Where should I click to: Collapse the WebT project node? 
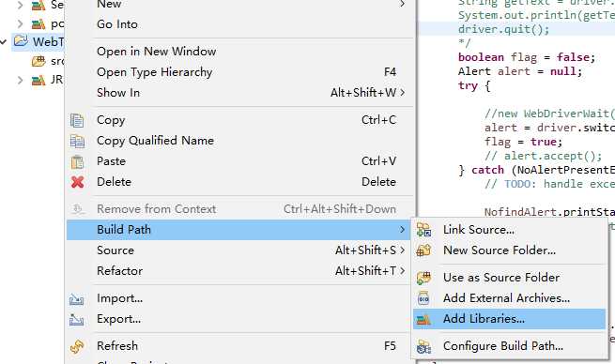click(4, 41)
